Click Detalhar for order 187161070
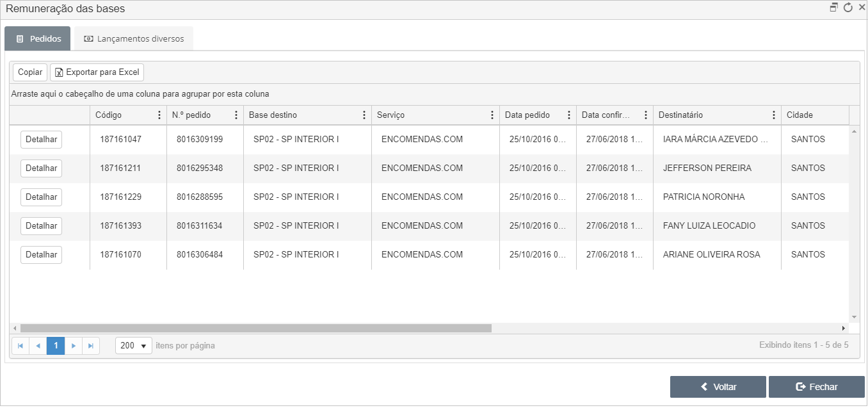 (41, 255)
